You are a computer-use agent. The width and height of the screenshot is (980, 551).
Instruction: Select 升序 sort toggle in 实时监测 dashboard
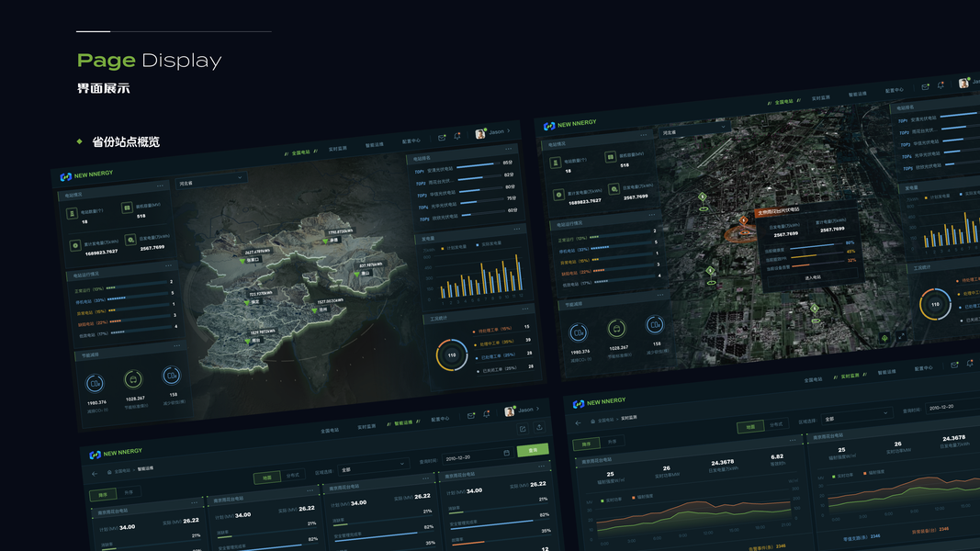(x=612, y=441)
